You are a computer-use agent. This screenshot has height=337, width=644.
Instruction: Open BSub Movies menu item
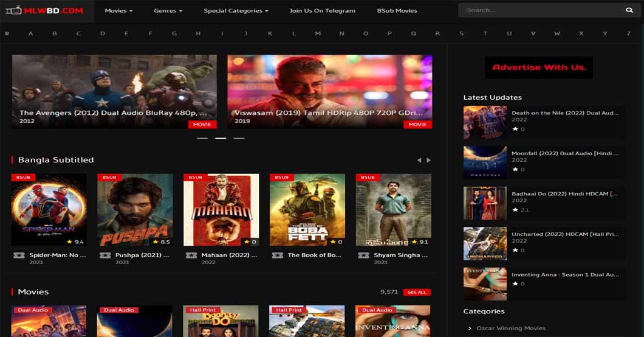397,11
